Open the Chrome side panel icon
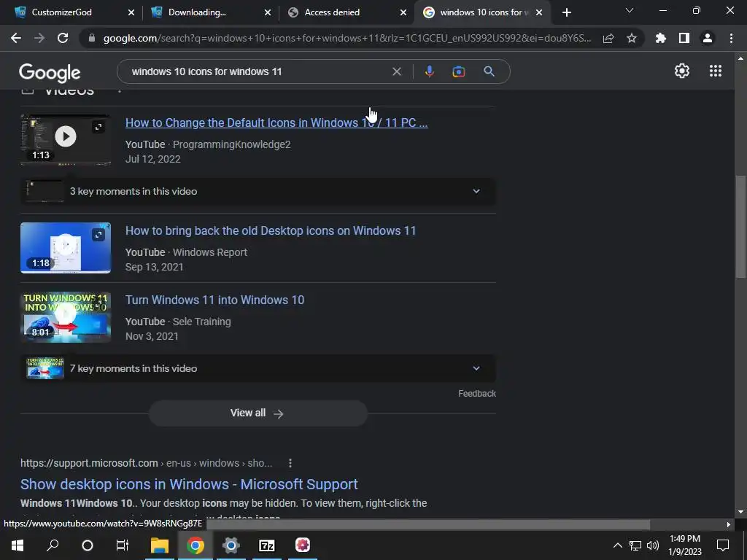This screenshot has height=560, width=747. 684,38
